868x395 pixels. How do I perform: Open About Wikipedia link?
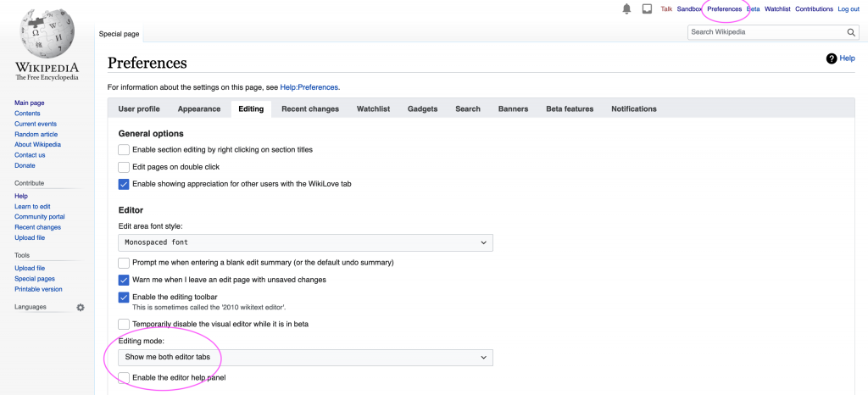[37, 144]
